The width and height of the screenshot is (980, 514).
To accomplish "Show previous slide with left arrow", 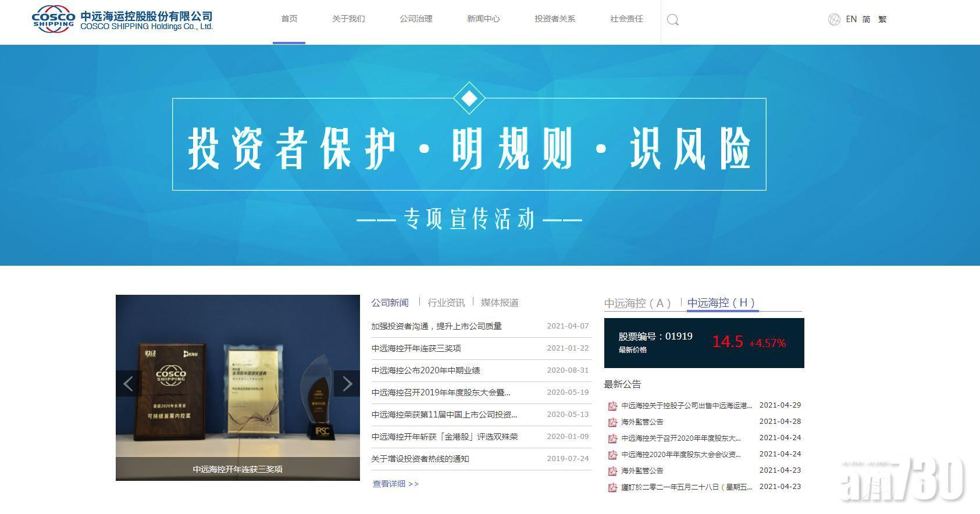I will tap(129, 384).
